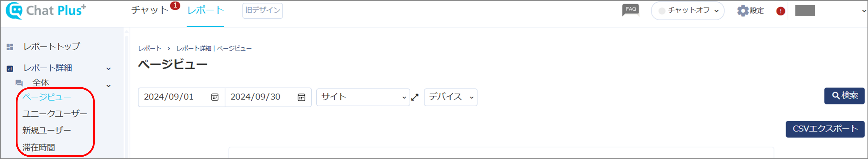Open the FAQ speech bubble icon
This screenshot has width=868, height=159.
(x=630, y=10)
